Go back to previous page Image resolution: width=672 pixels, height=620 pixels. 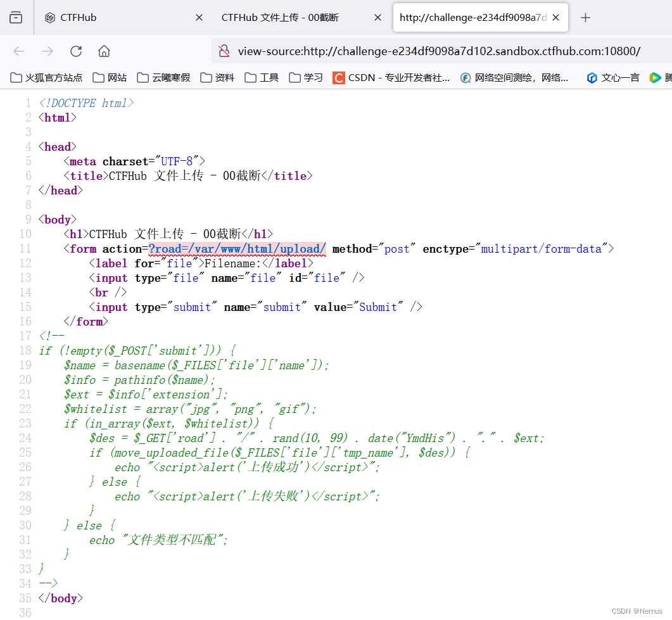pos(19,51)
